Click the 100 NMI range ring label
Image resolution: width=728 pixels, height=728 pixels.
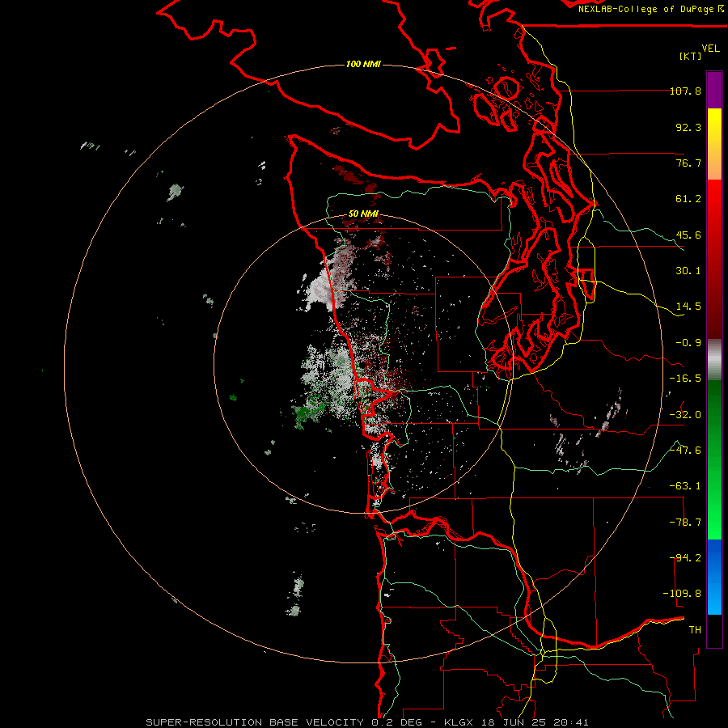click(x=363, y=64)
